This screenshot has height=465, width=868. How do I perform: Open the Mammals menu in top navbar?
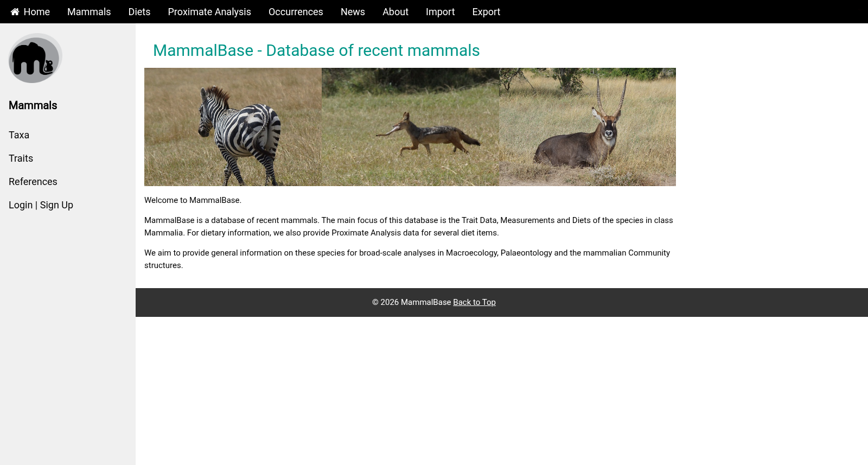89,11
